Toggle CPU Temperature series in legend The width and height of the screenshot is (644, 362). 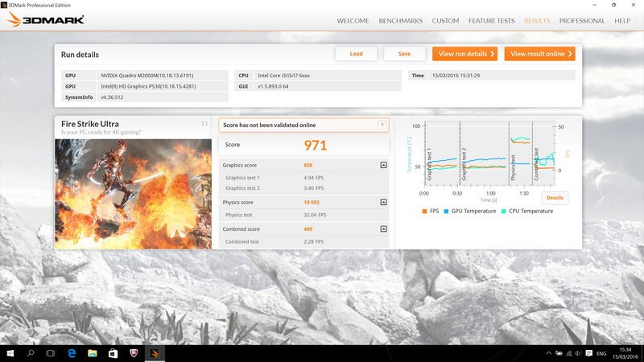pyautogui.click(x=527, y=211)
